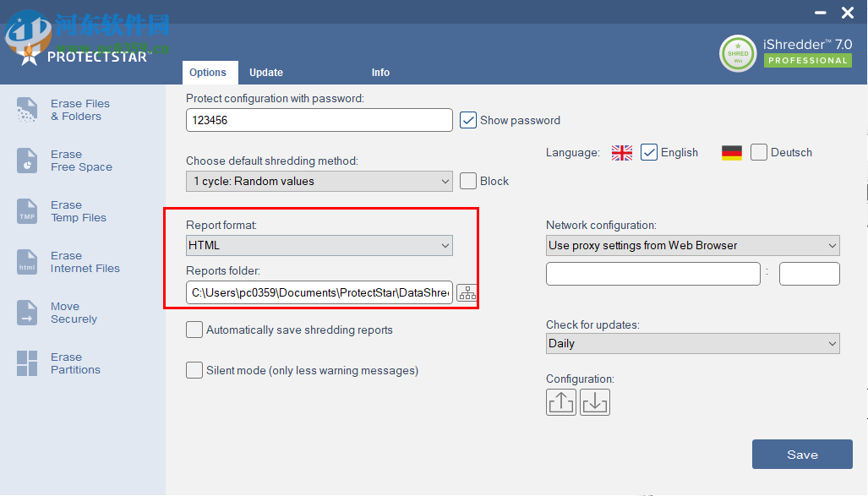868x496 pixels.
Task: Open the Erase Partitions grid icon
Action: pyautogui.click(x=27, y=363)
